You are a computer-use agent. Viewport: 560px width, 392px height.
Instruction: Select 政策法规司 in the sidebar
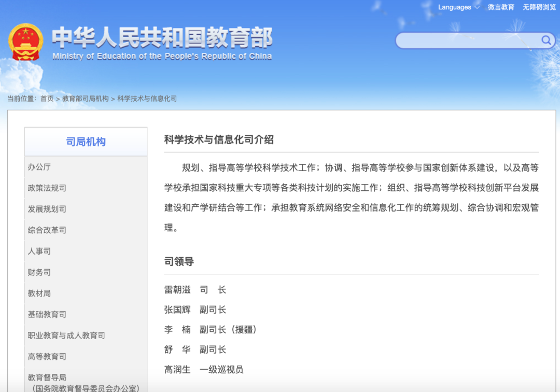tap(47, 188)
